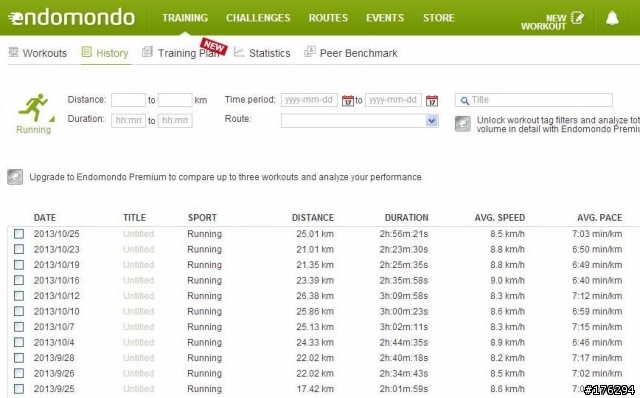Focus the minimum Distance field
Image resolution: width=640 pixels, height=398 pixels.
coord(128,100)
